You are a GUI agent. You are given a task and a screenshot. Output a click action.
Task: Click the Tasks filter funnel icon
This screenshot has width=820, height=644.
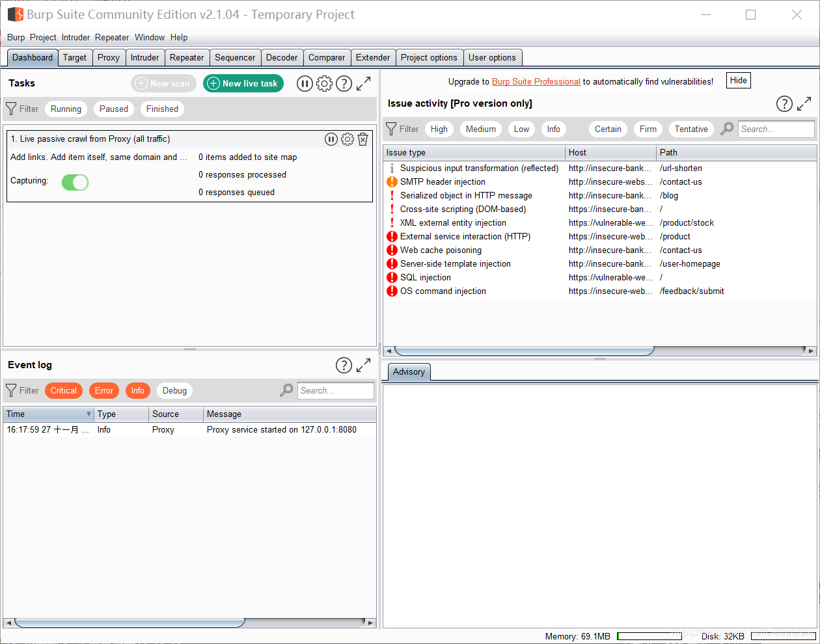[x=11, y=109]
